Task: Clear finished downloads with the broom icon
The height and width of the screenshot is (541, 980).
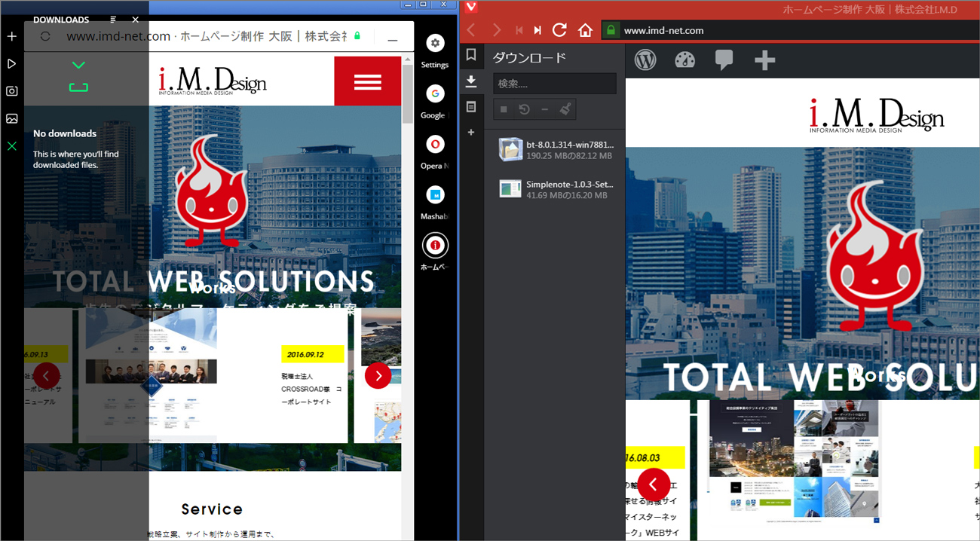Action: coord(565,109)
